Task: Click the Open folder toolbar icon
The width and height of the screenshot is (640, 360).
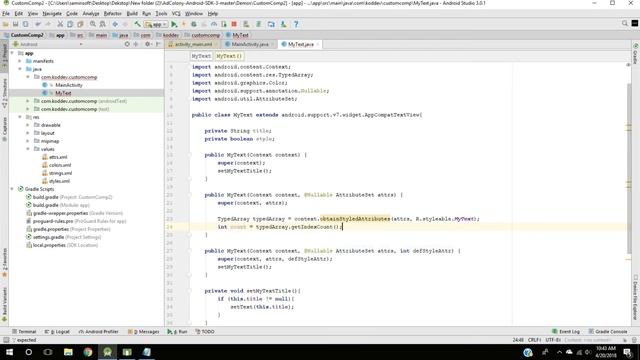Action: [6, 24]
